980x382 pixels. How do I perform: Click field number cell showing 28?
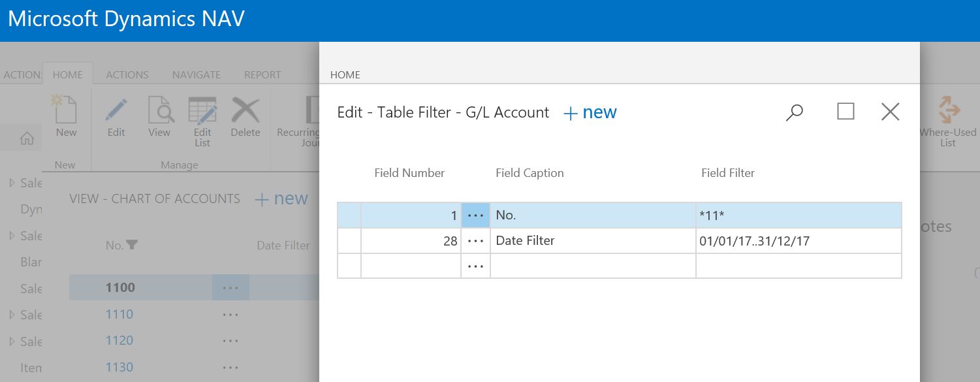411,241
